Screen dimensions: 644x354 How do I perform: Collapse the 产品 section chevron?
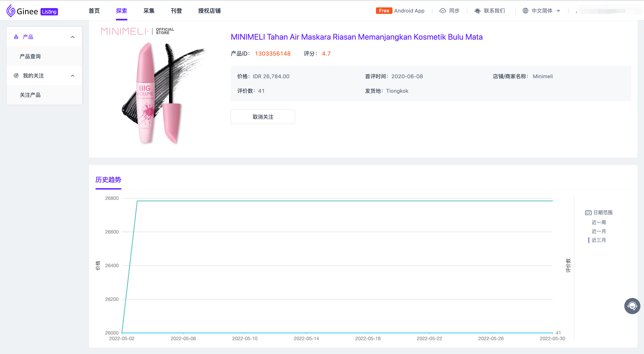(73, 37)
